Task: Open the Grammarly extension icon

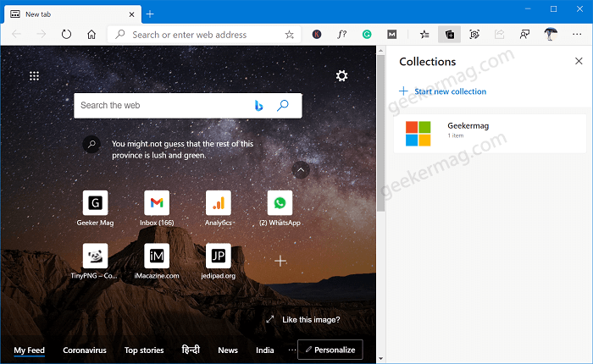Action: tap(367, 35)
